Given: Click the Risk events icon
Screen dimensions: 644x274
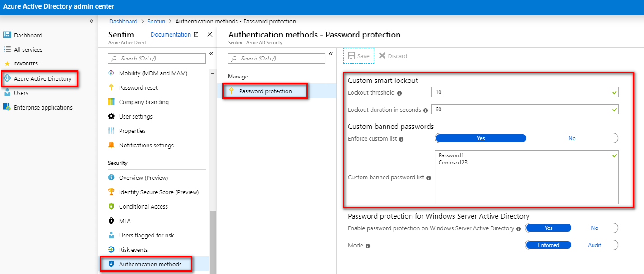Looking at the screenshot, I should (x=111, y=250).
